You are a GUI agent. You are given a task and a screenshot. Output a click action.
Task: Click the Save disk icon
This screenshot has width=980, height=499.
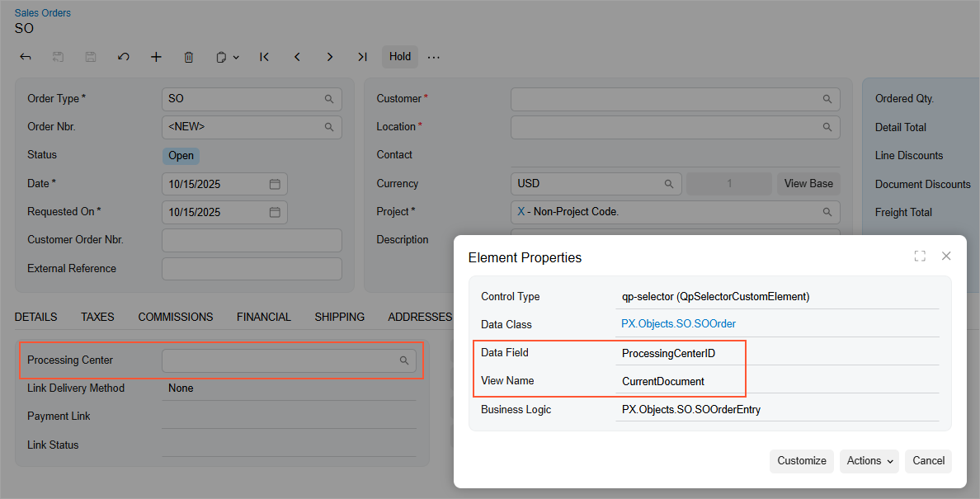[x=91, y=57]
